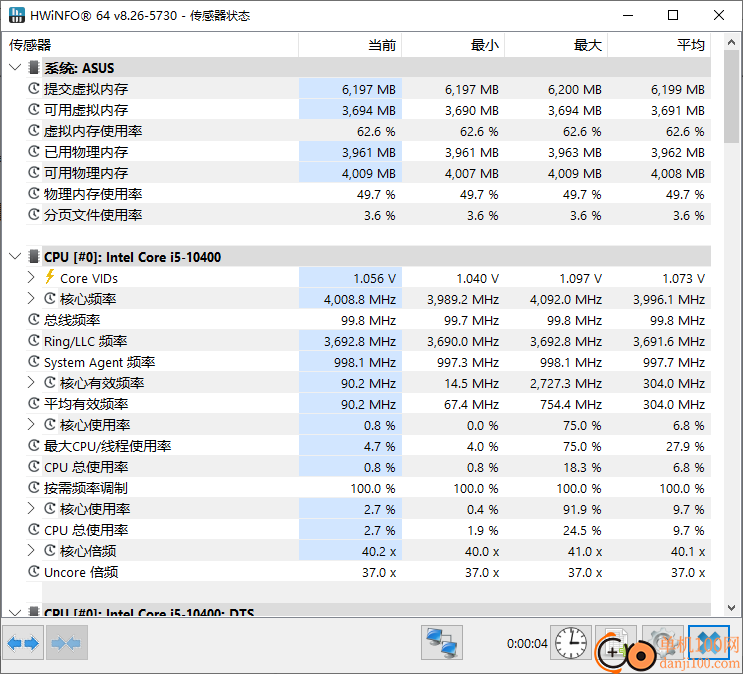Click the clock icon beside 提交虚拟内存
Screen dimensions: 743x674
34,88
